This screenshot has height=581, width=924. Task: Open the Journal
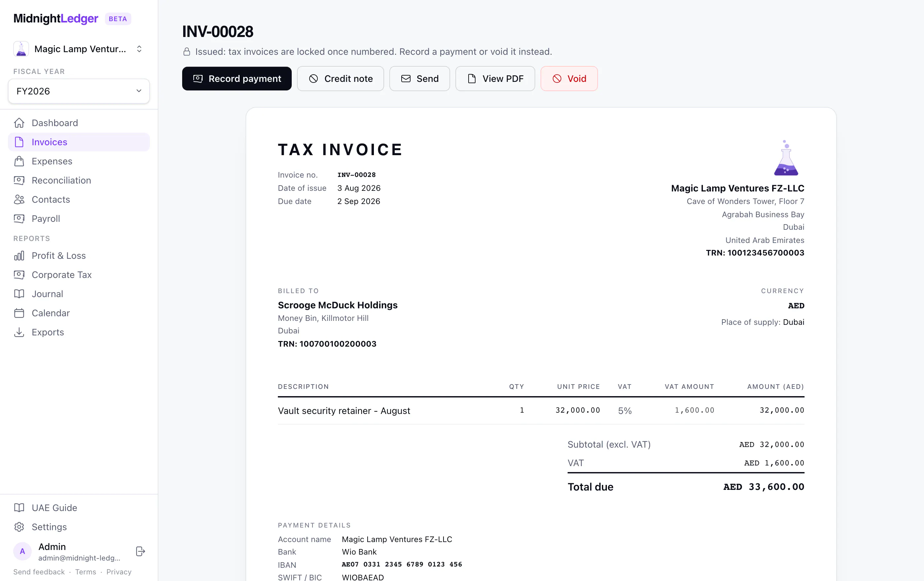point(79,294)
